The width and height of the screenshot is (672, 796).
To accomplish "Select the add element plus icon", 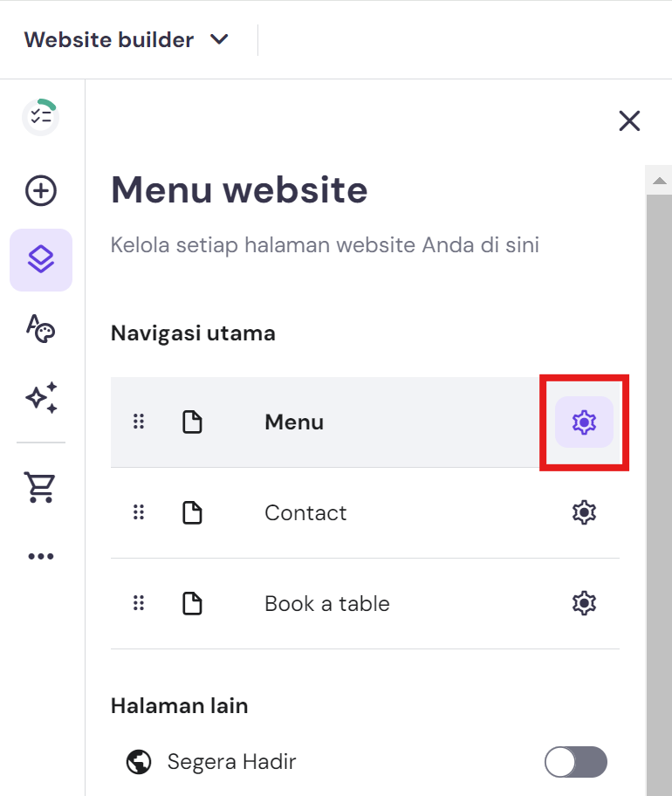I will click(40, 190).
